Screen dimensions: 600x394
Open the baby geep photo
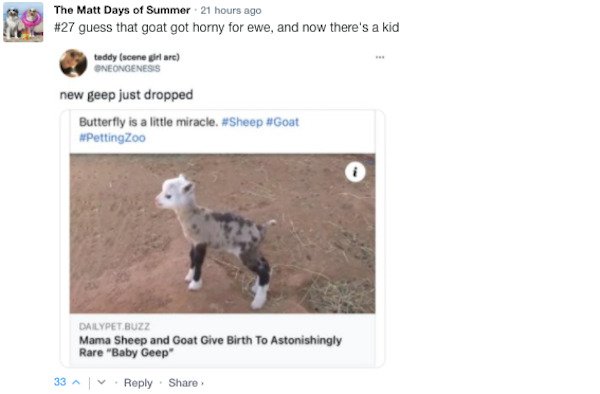(x=222, y=233)
